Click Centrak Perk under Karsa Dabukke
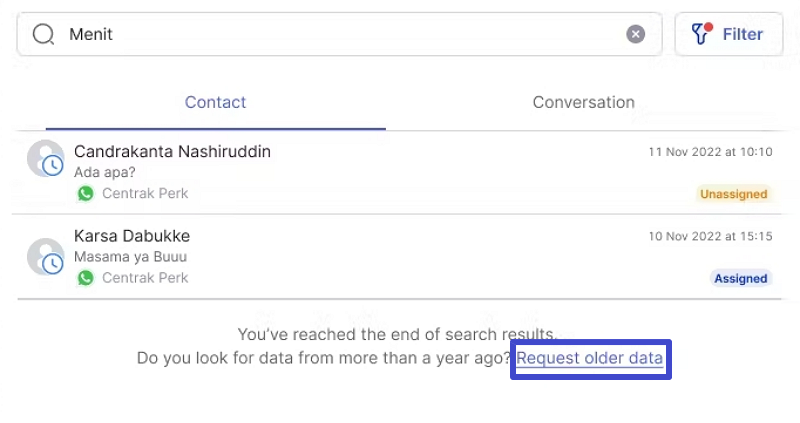This screenshot has width=800, height=423. [145, 278]
